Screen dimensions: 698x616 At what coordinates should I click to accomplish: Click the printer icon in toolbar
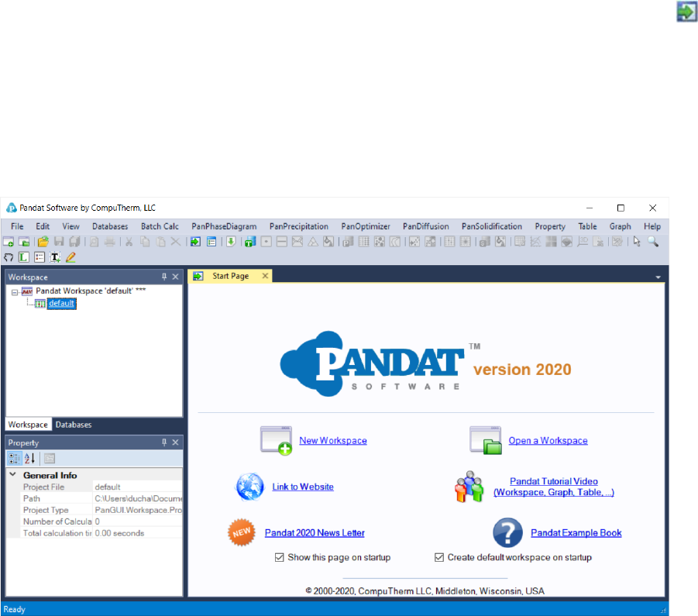109,242
